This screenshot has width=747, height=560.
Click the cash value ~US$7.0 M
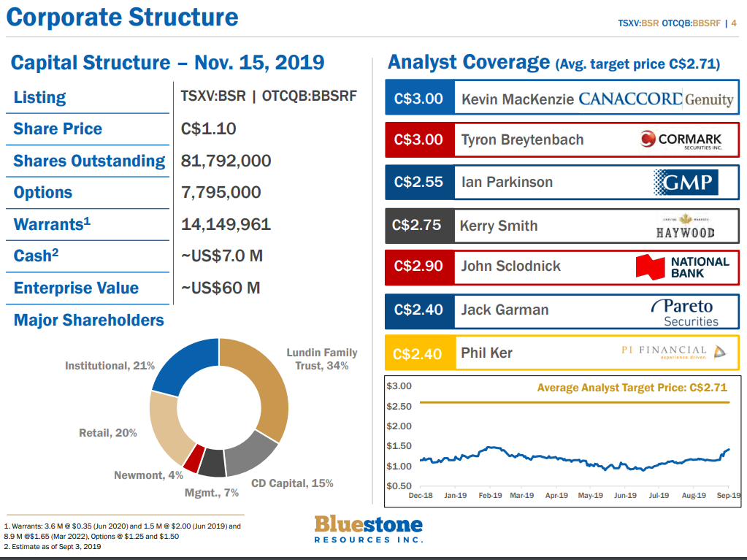pos(222,256)
